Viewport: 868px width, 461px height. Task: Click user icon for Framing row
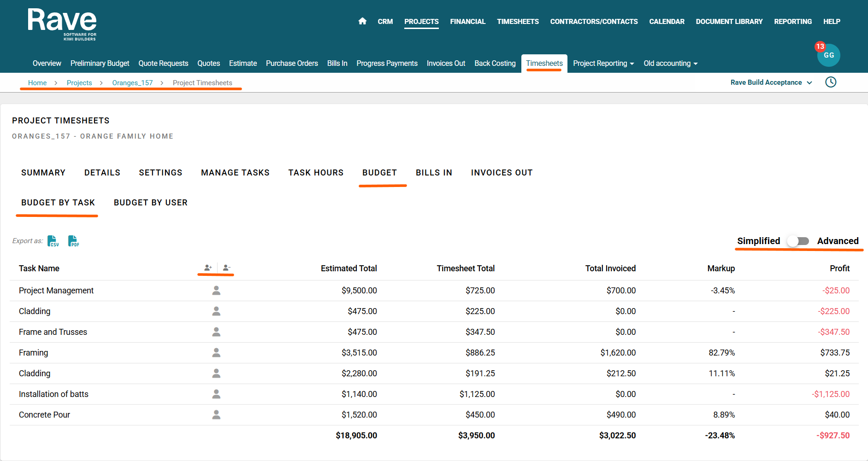[x=216, y=353]
